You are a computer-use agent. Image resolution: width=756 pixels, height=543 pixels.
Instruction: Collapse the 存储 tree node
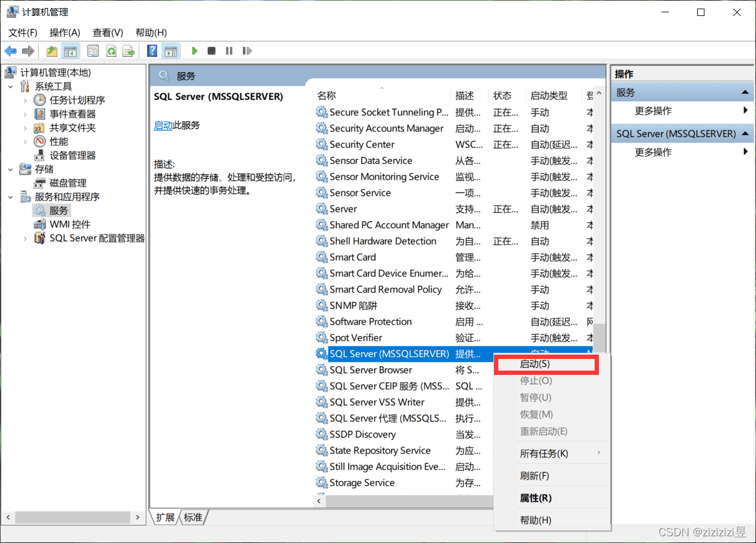tap(10, 169)
